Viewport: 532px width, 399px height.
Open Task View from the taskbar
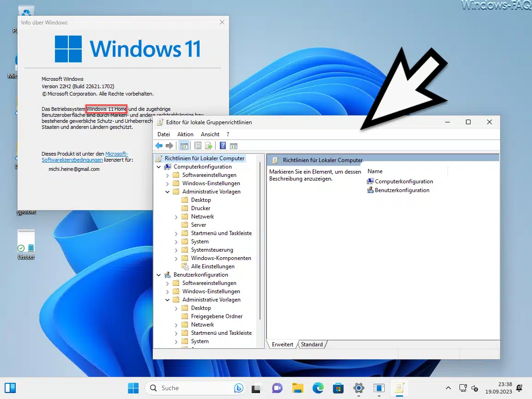click(x=256, y=388)
